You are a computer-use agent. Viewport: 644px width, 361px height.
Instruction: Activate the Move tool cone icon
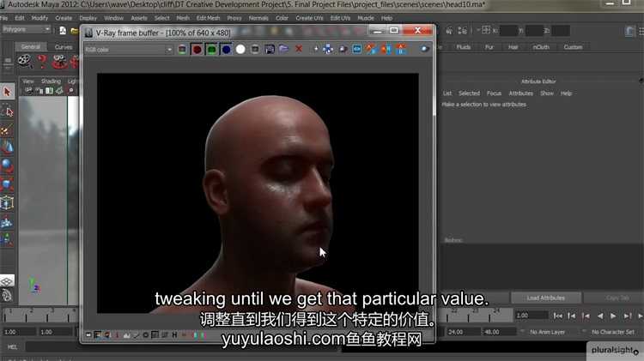(7, 147)
